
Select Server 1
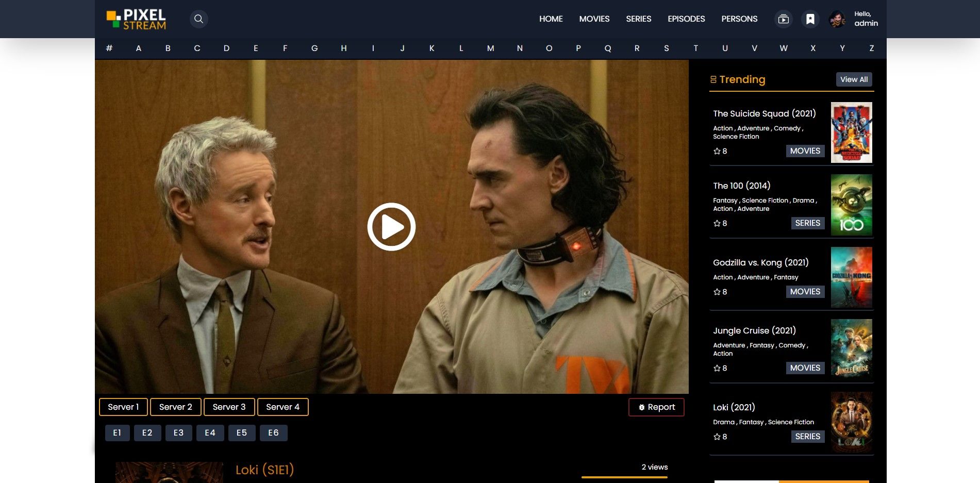[123, 407]
